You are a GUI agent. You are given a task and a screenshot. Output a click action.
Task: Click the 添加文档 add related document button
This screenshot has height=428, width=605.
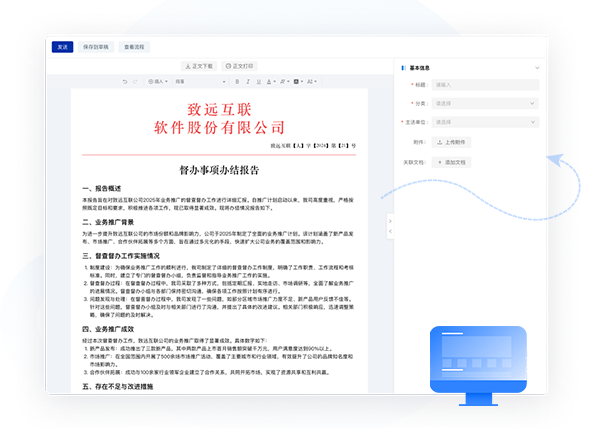point(451,162)
